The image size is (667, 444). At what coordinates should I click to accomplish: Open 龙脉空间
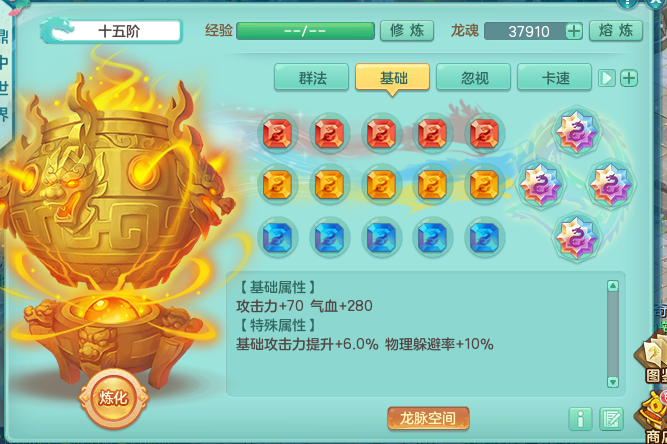pos(428,418)
